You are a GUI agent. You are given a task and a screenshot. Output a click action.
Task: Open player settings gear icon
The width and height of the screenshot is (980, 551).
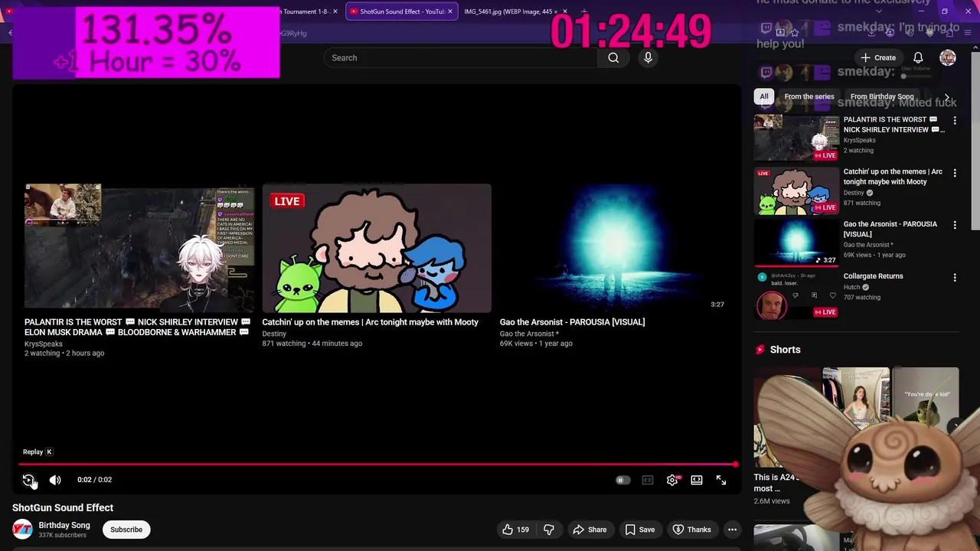pyautogui.click(x=672, y=480)
